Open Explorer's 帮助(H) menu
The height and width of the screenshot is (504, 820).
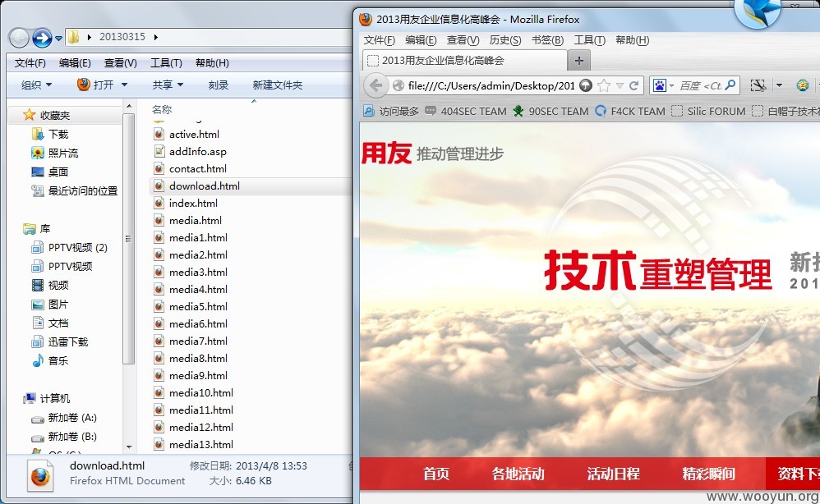(212, 63)
